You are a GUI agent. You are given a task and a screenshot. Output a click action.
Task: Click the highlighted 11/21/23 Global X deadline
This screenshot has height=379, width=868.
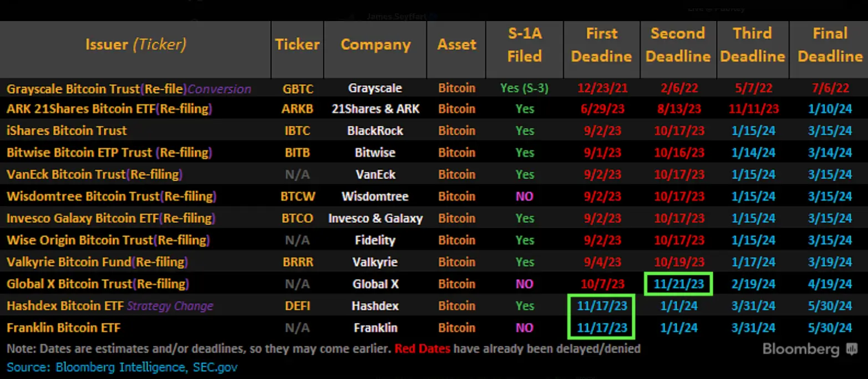tap(678, 284)
